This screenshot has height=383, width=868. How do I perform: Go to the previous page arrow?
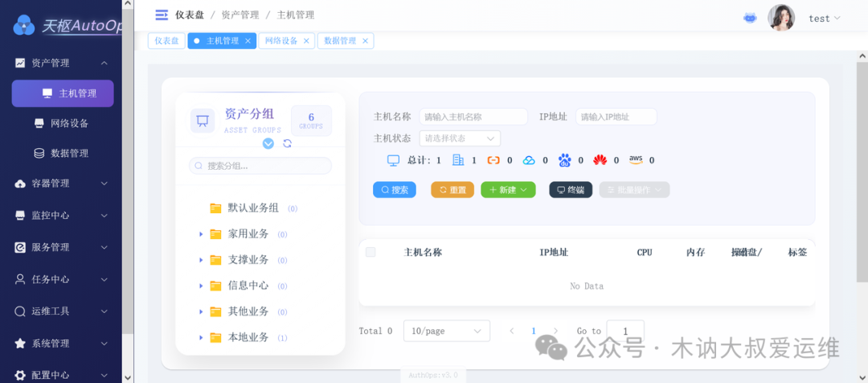point(511,331)
